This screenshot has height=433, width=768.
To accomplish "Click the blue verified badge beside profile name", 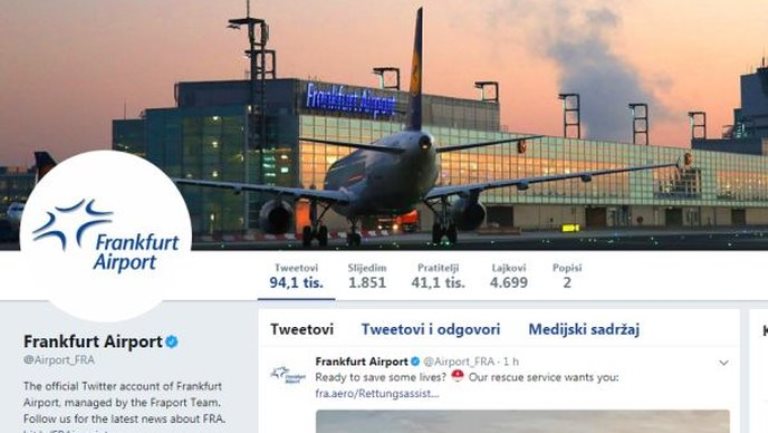I will click(x=171, y=341).
